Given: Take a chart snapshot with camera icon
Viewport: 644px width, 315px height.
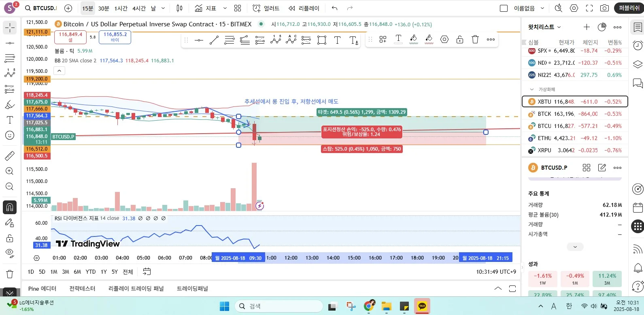Looking at the screenshot, I should pyautogui.click(x=604, y=8).
